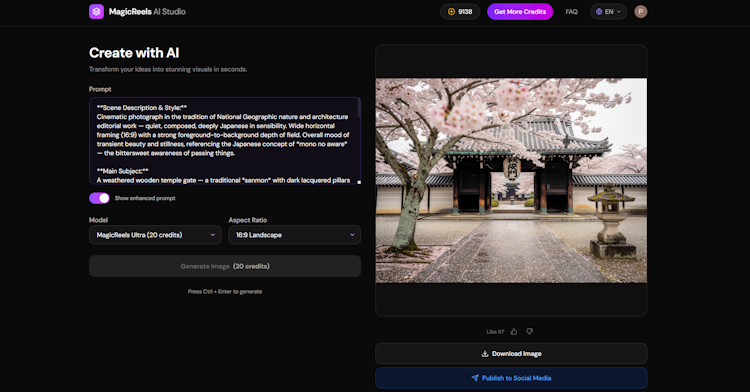
Task: Click the MagicReels AI Studio title
Action: click(x=147, y=11)
